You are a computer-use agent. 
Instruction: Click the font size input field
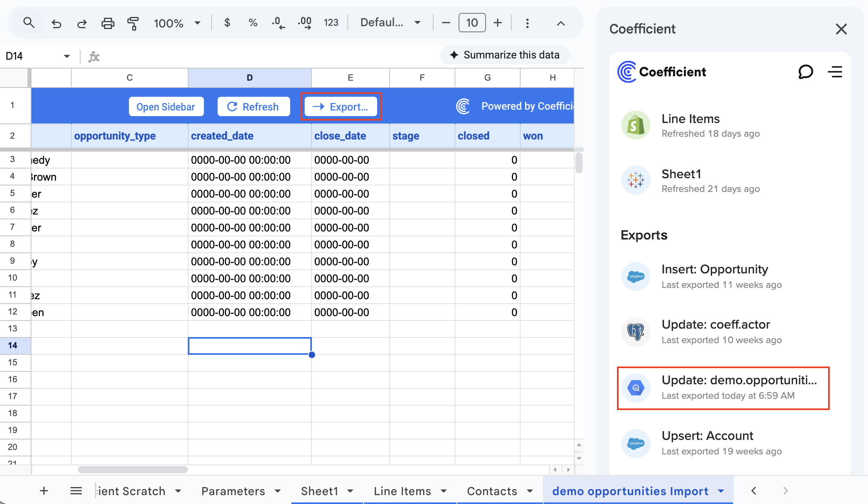point(472,23)
